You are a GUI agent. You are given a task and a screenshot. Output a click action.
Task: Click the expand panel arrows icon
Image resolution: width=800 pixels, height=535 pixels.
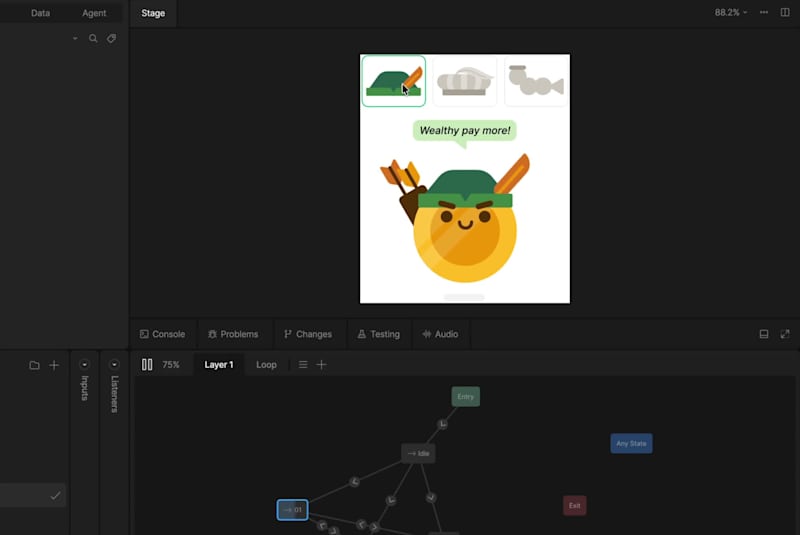coord(785,334)
